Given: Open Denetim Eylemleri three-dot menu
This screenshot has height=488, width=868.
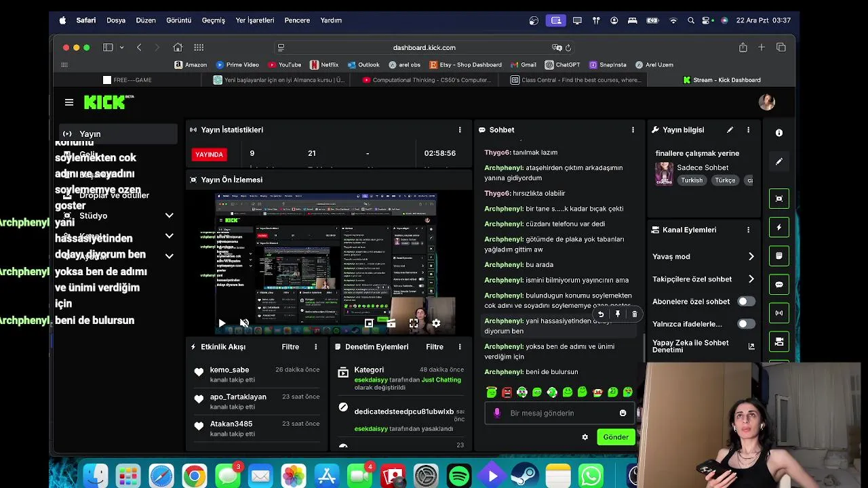Looking at the screenshot, I should pos(460,346).
